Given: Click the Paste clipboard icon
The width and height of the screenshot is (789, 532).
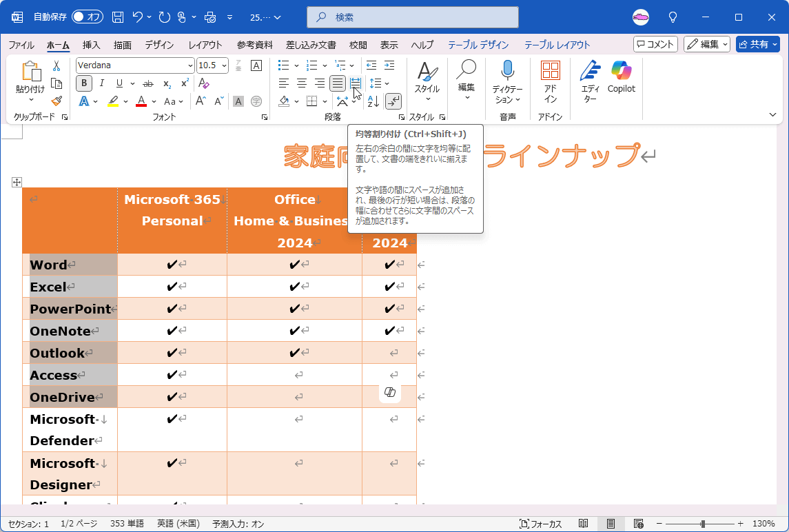Looking at the screenshot, I should coord(31,72).
